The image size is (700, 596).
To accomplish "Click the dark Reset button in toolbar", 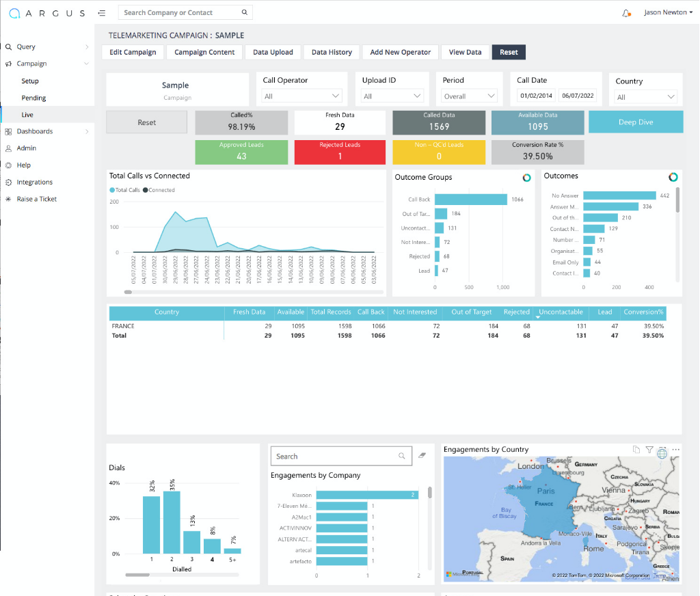I will point(509,52).
